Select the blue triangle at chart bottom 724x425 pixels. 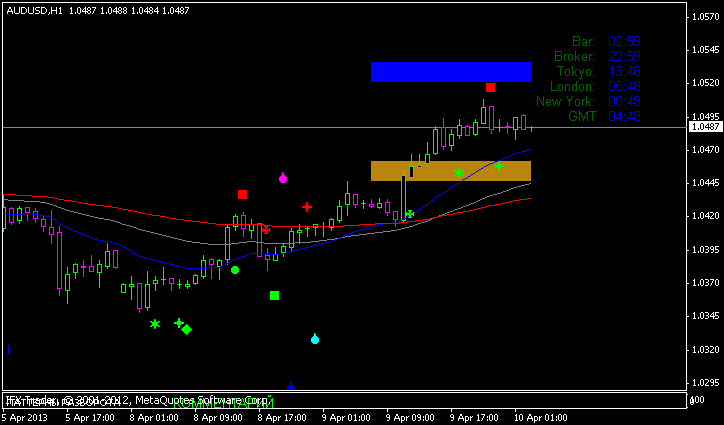tap(291, 387)
